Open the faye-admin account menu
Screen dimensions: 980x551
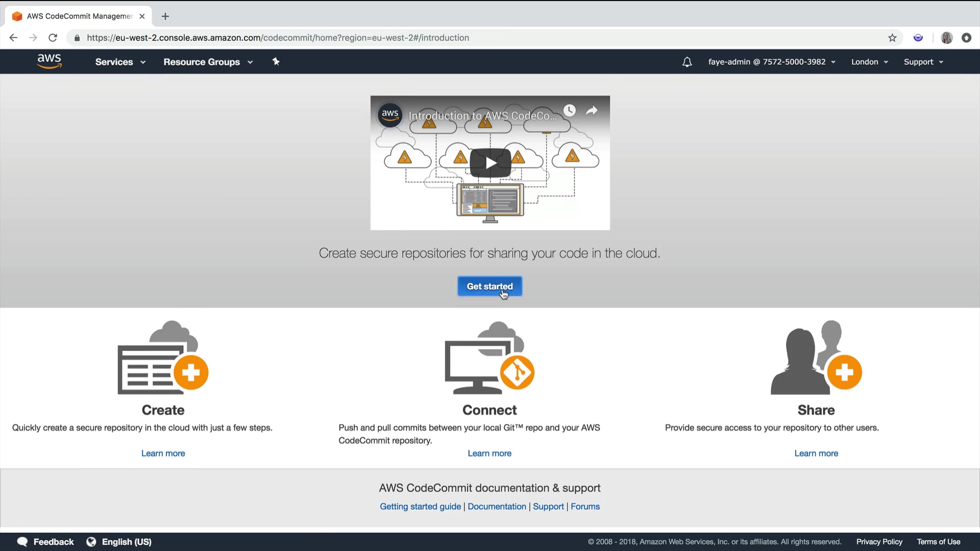pos(771,62)
